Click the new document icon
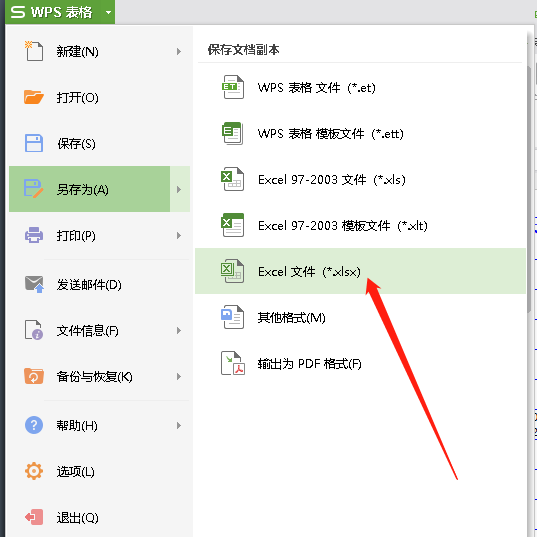This screenshot has height=537, width=537. [34, 51]
